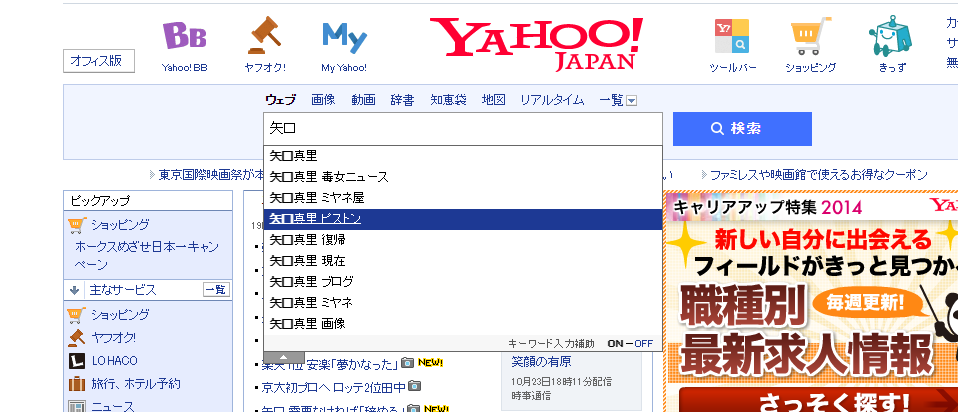Click the sidebar LOHACO text link
Viewport: 958px width, 412px height.
point(115,361)
